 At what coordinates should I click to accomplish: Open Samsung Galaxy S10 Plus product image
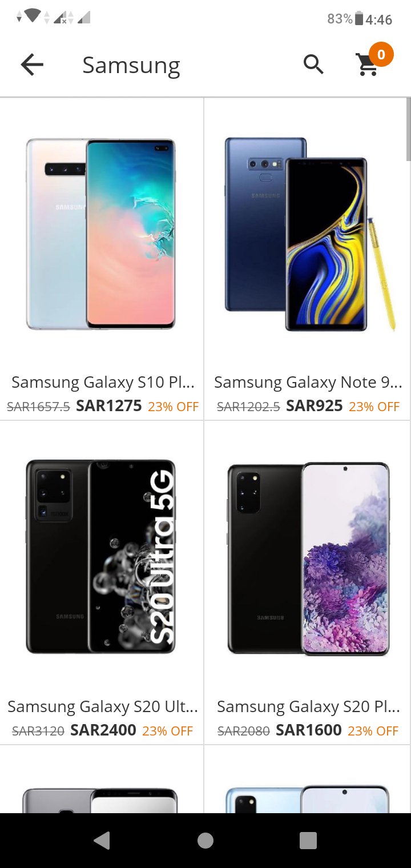(101, 234)
